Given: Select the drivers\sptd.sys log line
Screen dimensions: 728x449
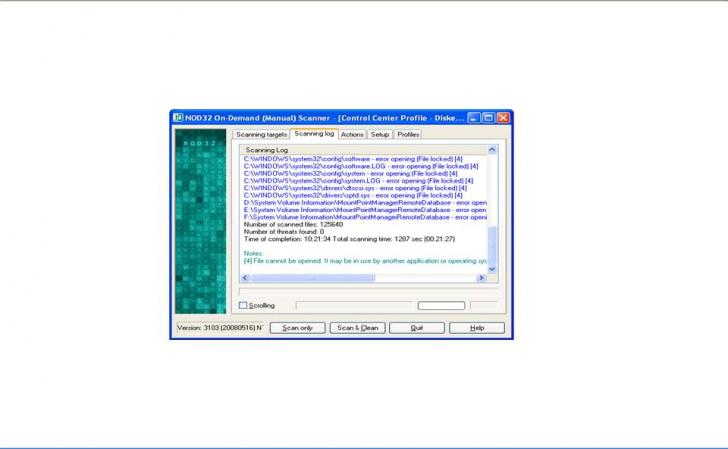Looking at the screenshot, I should click(353, 195).
